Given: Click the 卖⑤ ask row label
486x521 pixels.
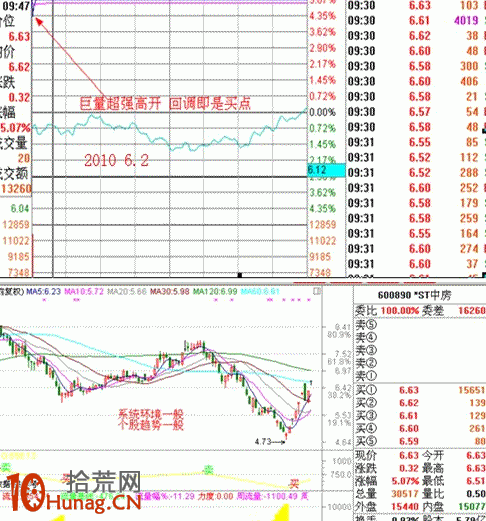Looking at the screenshot, I should point(366,325).
